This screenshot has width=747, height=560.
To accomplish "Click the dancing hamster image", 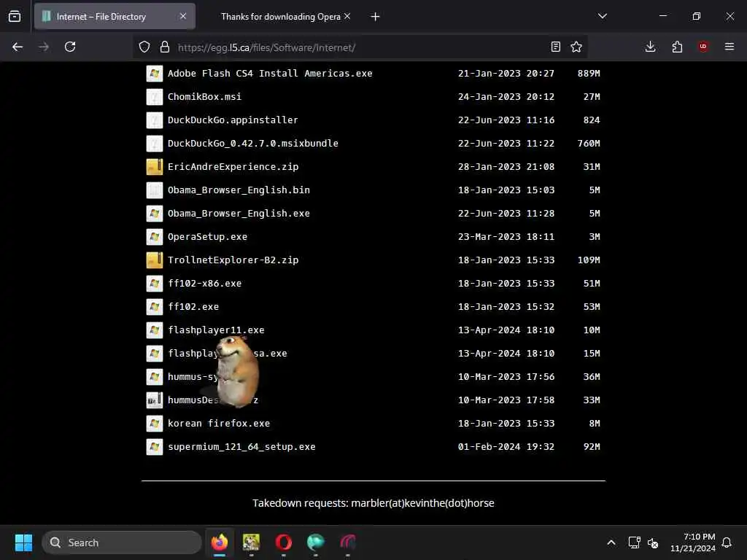I will 237,371.
